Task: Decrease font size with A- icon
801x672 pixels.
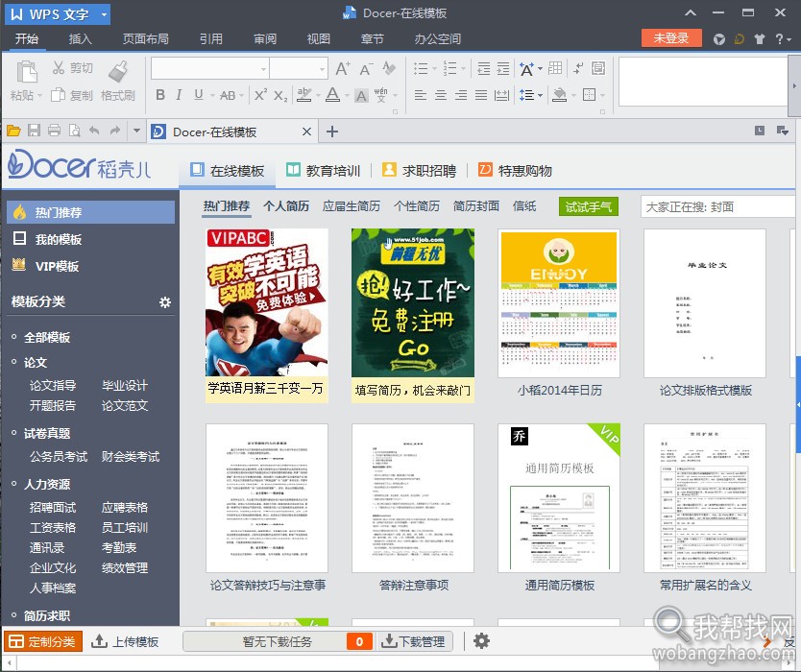Action: [366, 68]
